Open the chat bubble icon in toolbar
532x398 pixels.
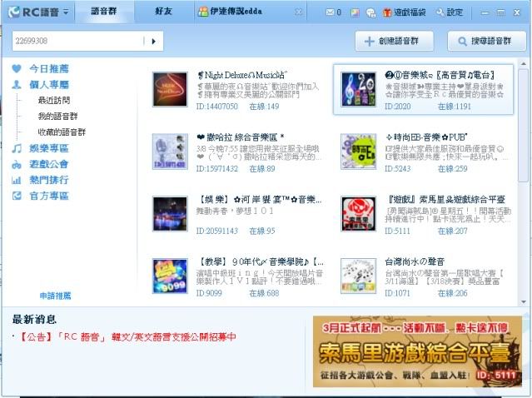(370, 12)
